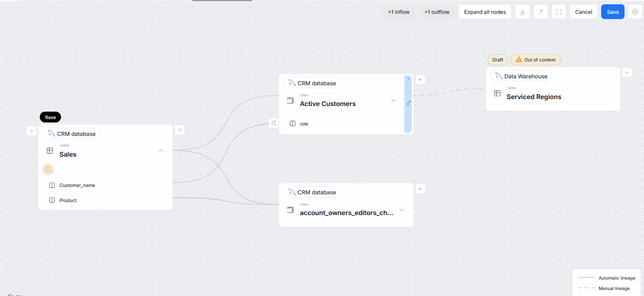Save the lineage changes

coord(612,12)
